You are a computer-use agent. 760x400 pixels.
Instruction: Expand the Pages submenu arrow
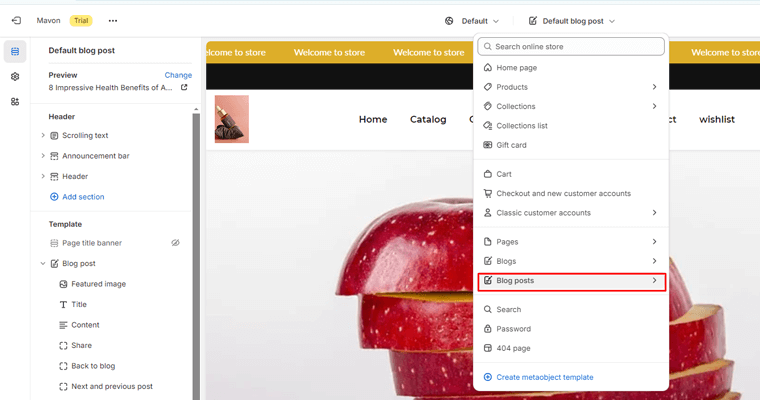(x=654, y=241)
